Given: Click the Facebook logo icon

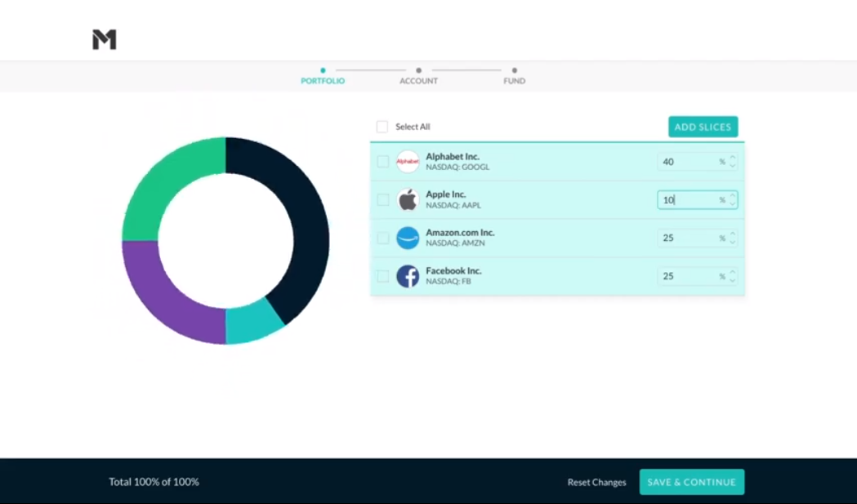Looking at the screenshot, I should (x=407, y=275).
